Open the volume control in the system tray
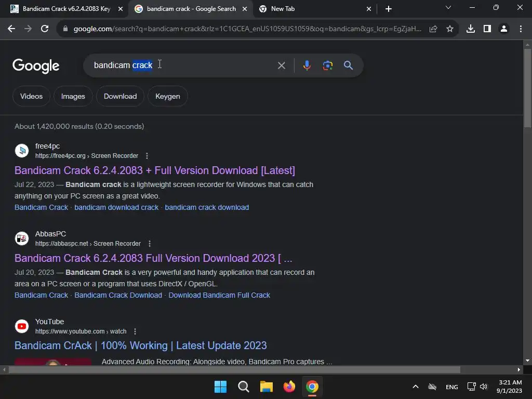The height and width of the screenshot is (399, 532). pyautogui.click(x=484, y=387)
